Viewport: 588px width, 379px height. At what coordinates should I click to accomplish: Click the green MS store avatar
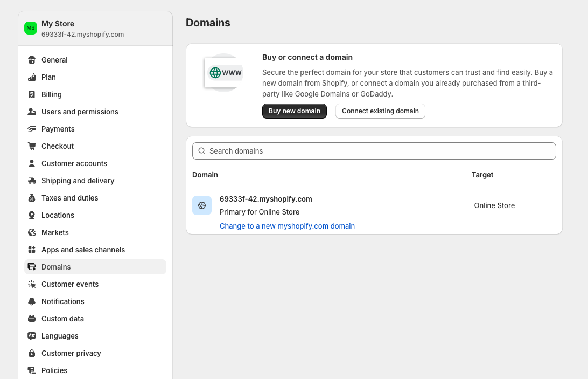[x=30, y=27]
